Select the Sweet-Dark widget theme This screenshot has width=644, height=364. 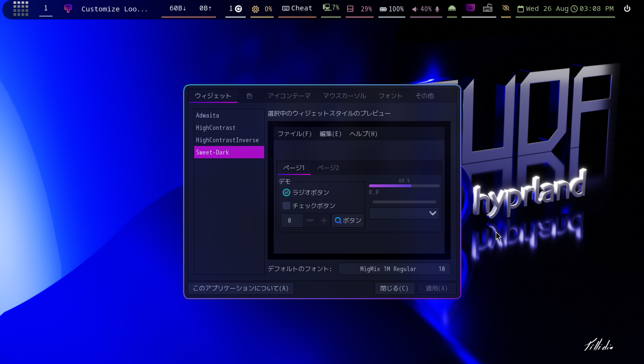(229, 152)
